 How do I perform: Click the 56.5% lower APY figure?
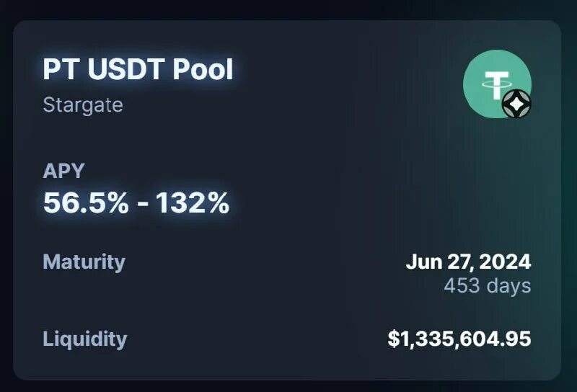pos(86,204)
